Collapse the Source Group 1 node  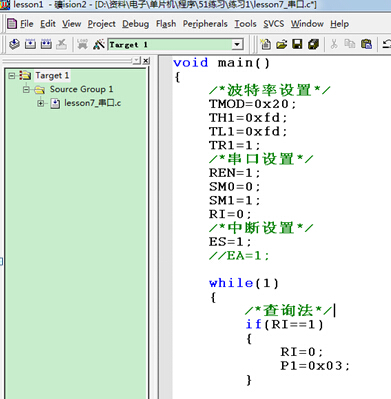pos(26,89)
